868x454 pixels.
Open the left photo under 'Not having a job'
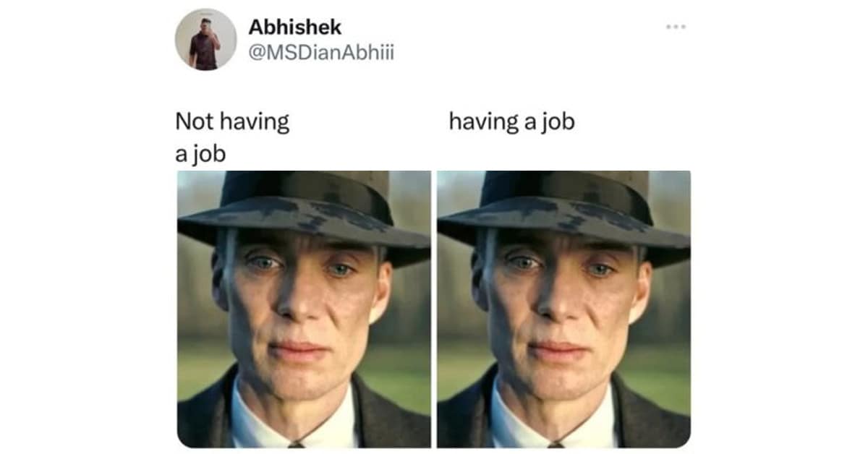tap(304, 309)
